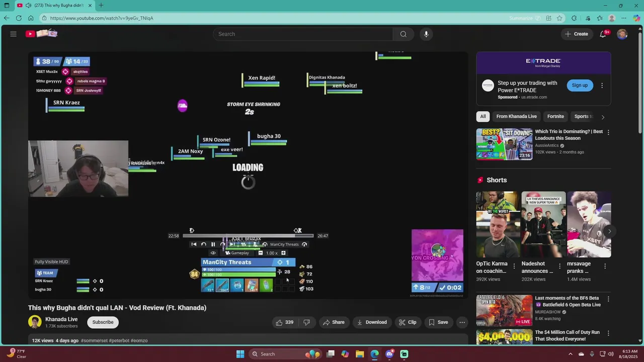Start voice search with the microphone icon
Screen dimensions: 644x362
426,34
